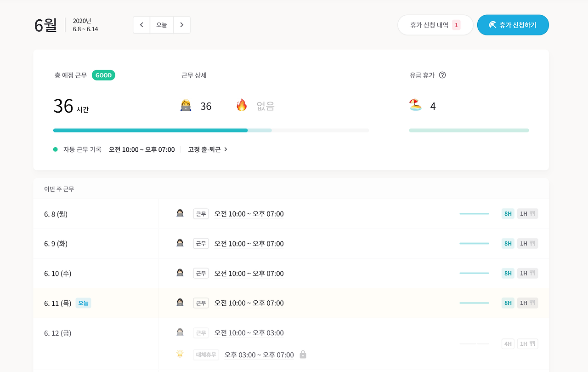This screenshot has height=372, width=588.
Task: Open 6. 8 work time 오전 10:00 ~ 오후 07:00
Action: tap(249, 214)
